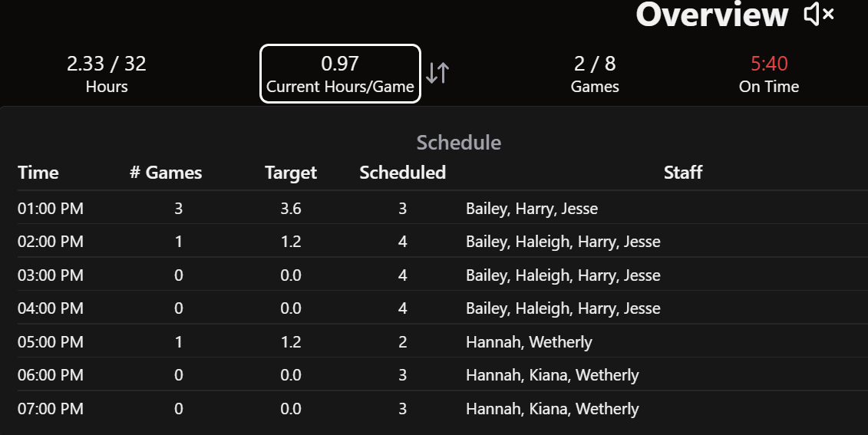Select the 01:00 PM schedule row
Viewport: 868px width, 435px height.
tap(51, 209)
